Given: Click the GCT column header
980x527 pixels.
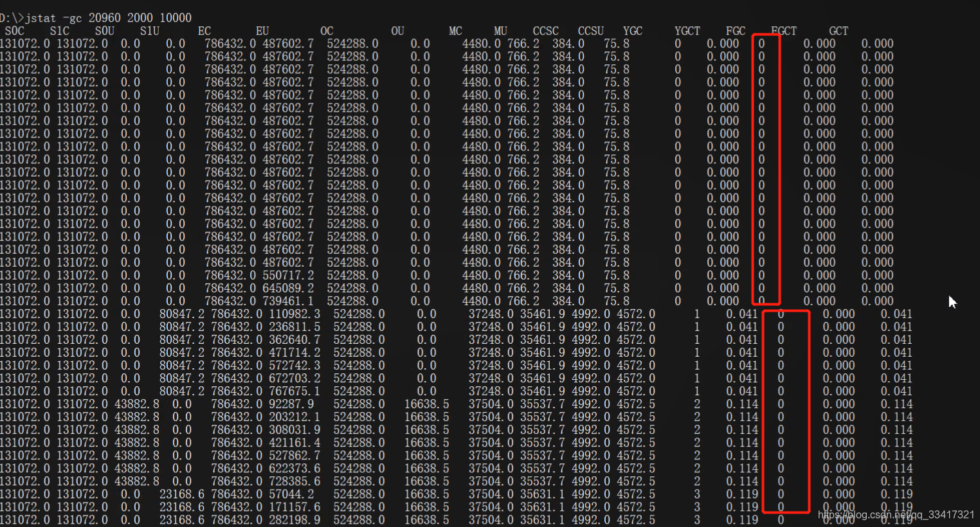Looking at the screenshot, I should (838, 31).
